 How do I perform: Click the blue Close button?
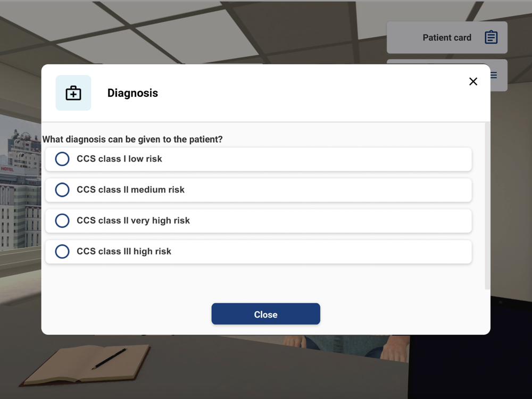[265, 314]
